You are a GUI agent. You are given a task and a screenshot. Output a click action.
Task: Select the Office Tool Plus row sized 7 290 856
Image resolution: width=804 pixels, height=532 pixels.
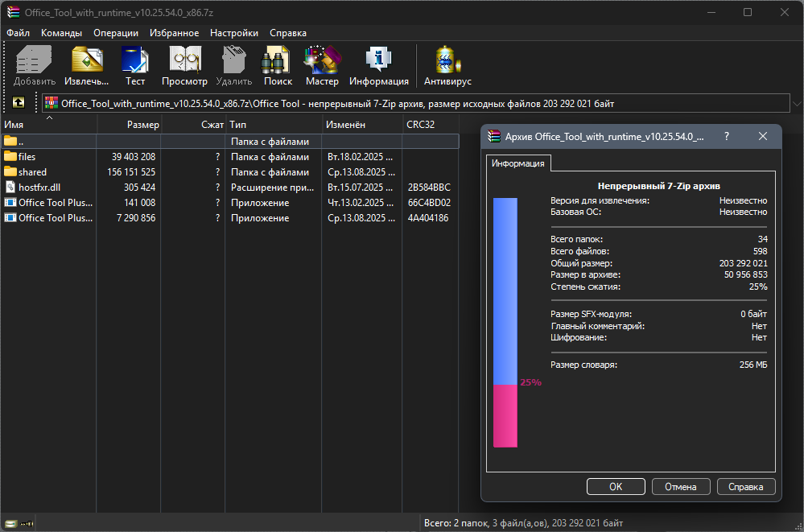[229, 218]
